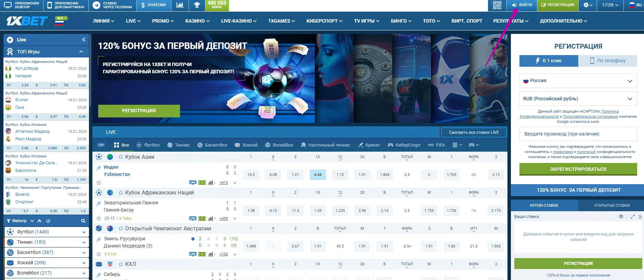Viewport: 644px width, 280px height.
Task: Open the Россия country dropdown
Action: coord(578,81)
